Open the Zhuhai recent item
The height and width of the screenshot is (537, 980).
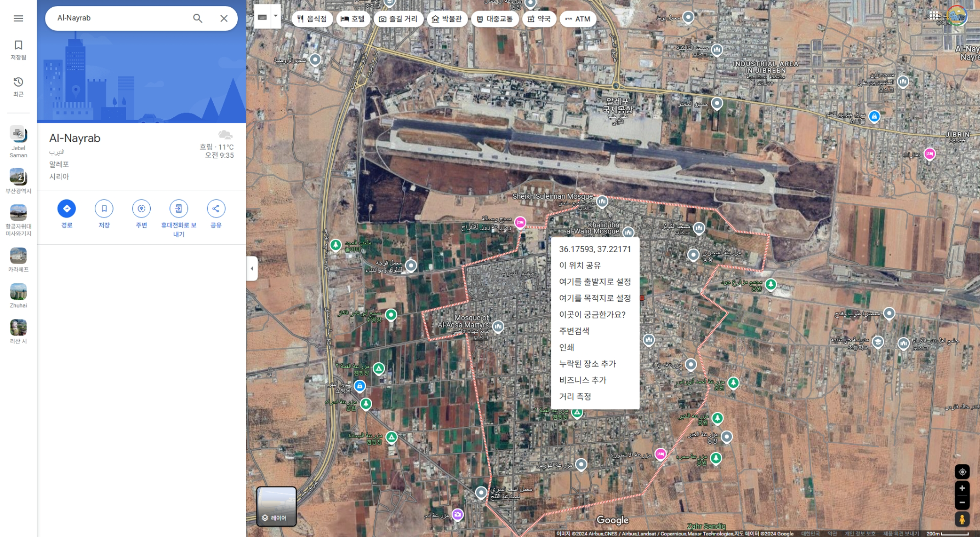click(x=18, y=296)
